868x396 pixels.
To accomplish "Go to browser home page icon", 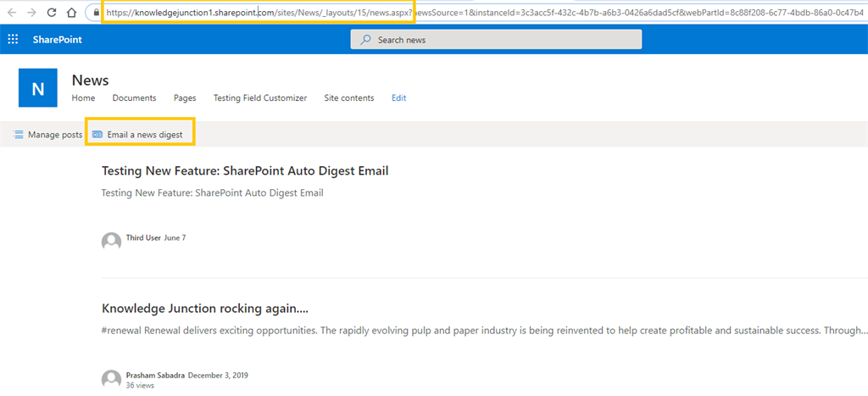I will point(71,12).
